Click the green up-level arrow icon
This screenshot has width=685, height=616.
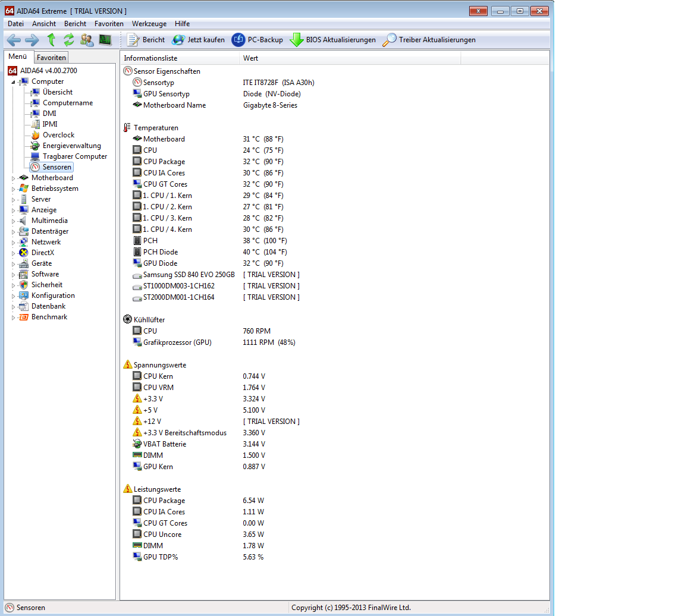51,40
